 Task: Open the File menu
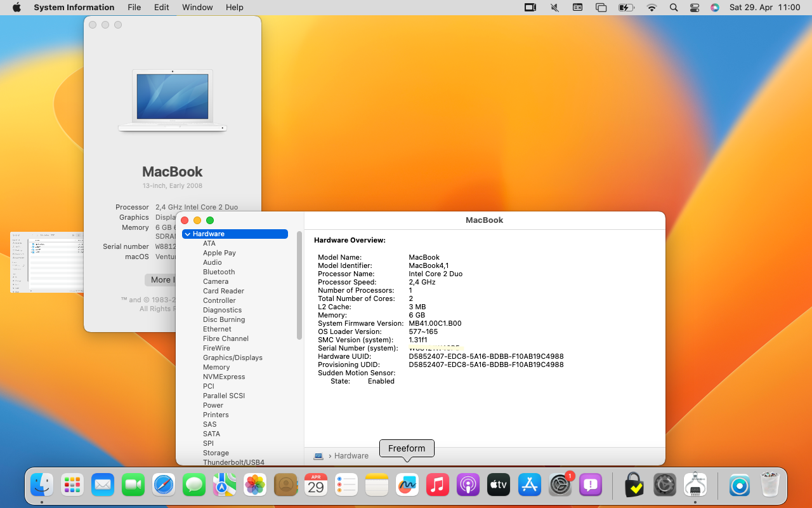tap(134, 8)
